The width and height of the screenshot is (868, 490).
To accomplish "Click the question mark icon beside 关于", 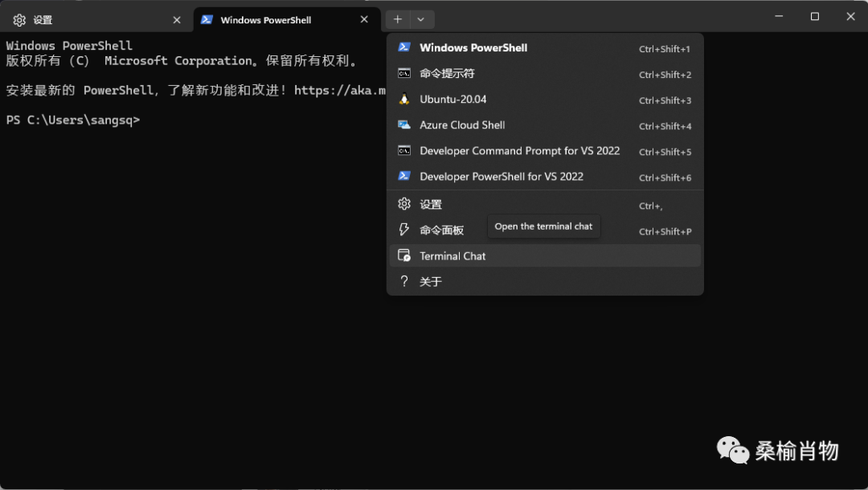I will tap(404, 281).
